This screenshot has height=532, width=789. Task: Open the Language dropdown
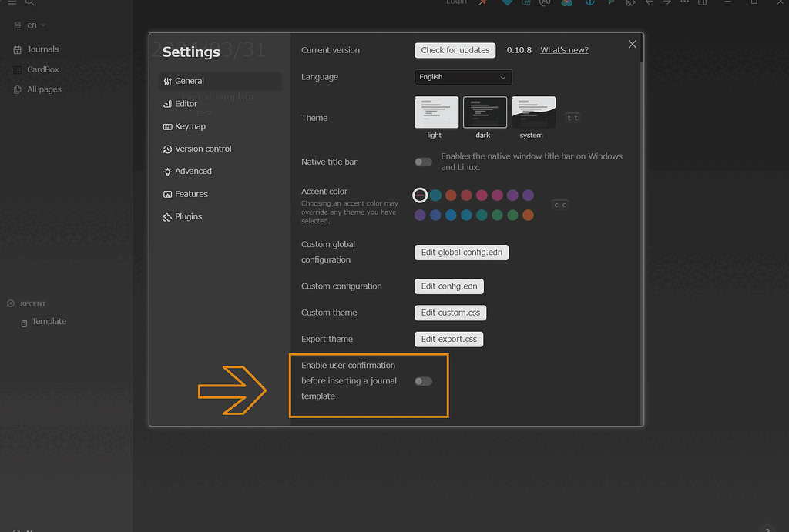point(462,77)
